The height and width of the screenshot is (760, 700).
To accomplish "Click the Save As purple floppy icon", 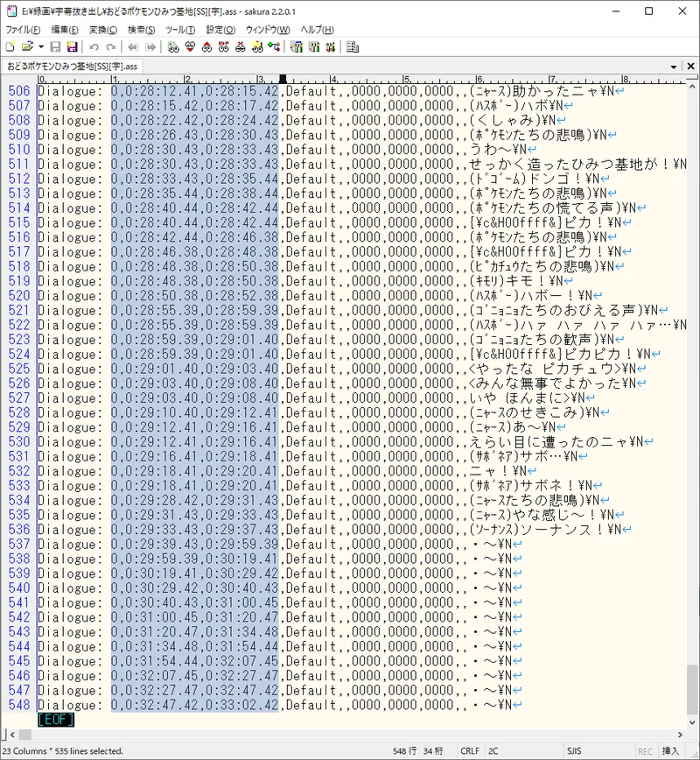I will coord(72,46).
